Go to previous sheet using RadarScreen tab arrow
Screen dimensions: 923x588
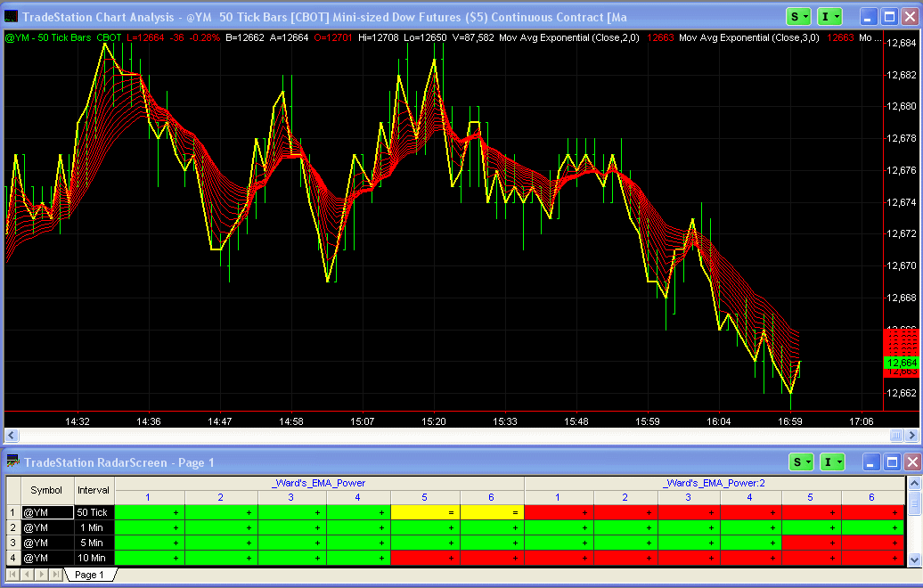point(29,575)
